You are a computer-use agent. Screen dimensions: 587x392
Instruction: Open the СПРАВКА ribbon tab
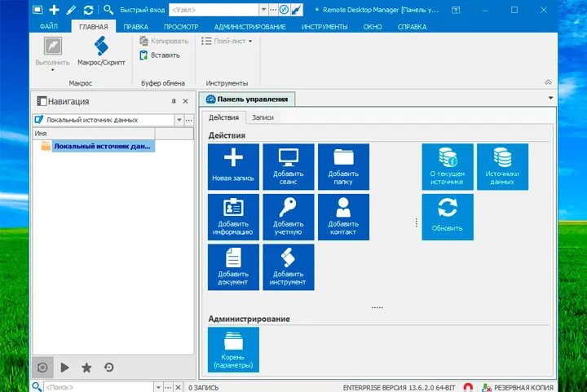412,27
